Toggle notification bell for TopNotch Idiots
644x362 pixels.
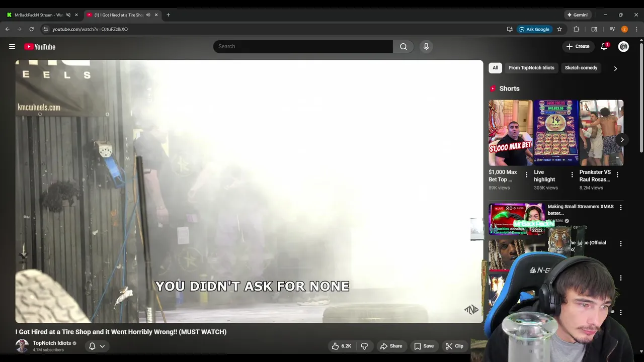(92, 346)
